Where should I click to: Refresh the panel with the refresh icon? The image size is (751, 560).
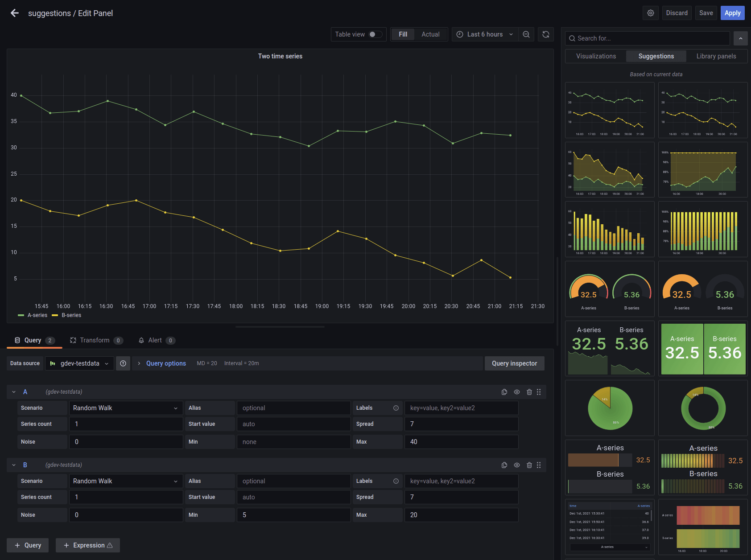(546, 34)
